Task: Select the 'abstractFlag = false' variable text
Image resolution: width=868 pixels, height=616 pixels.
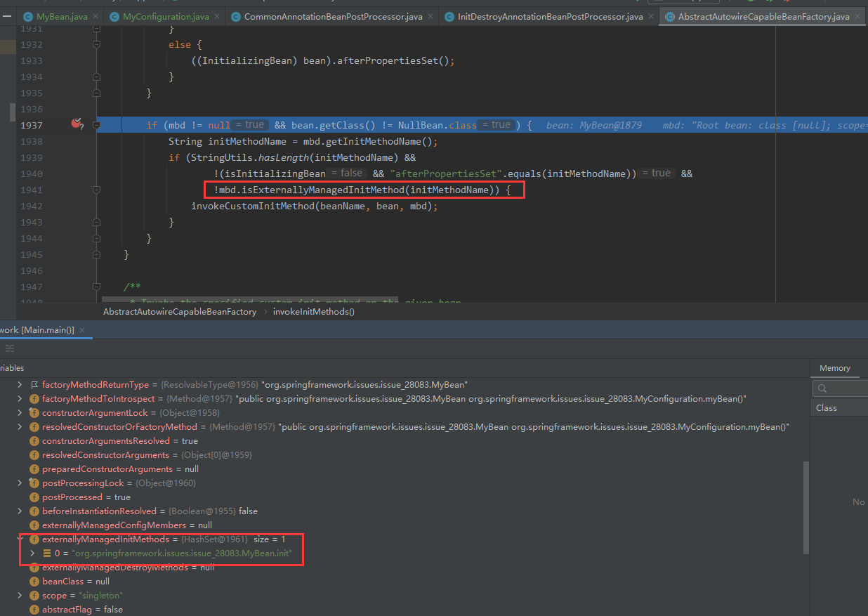Action: 82,610
